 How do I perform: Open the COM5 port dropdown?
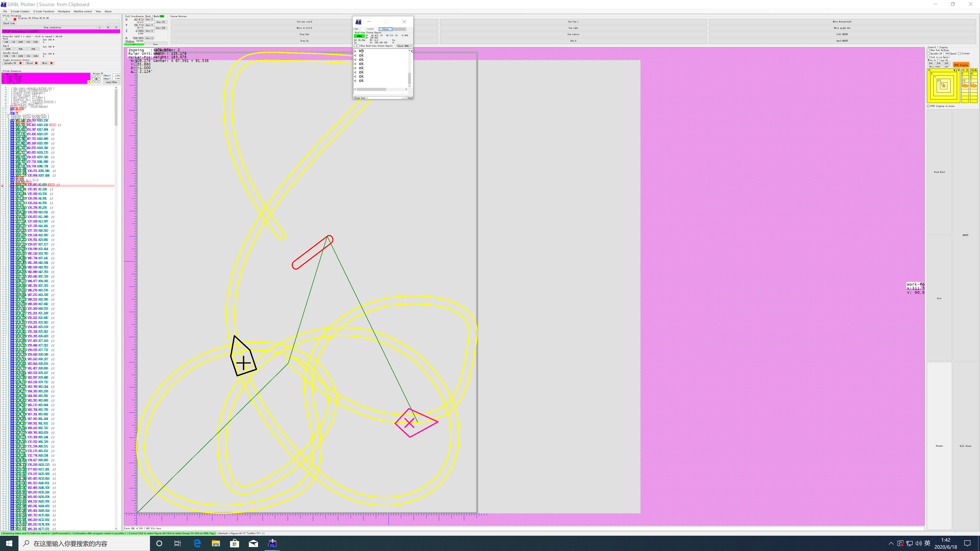(364, 29)
